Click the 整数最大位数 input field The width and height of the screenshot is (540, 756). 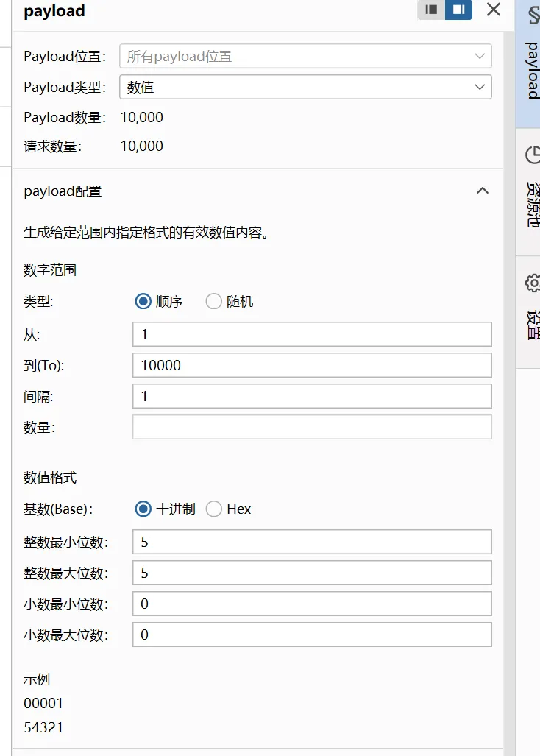pyautogui.click(x=312, y=573)
